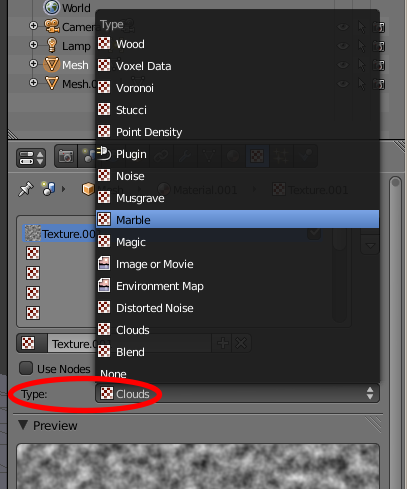Click the orange object cube in breadcrumb
This screenshot has height=489, width=407.
[x=88, y=189]
